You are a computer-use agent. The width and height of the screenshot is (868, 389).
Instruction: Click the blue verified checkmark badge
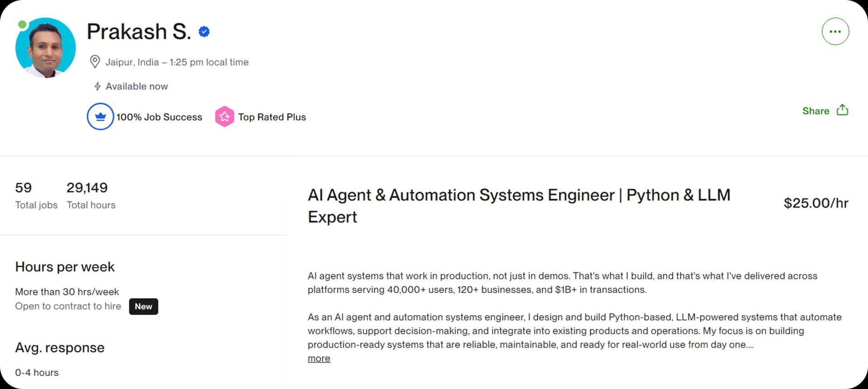click(204, 32)
